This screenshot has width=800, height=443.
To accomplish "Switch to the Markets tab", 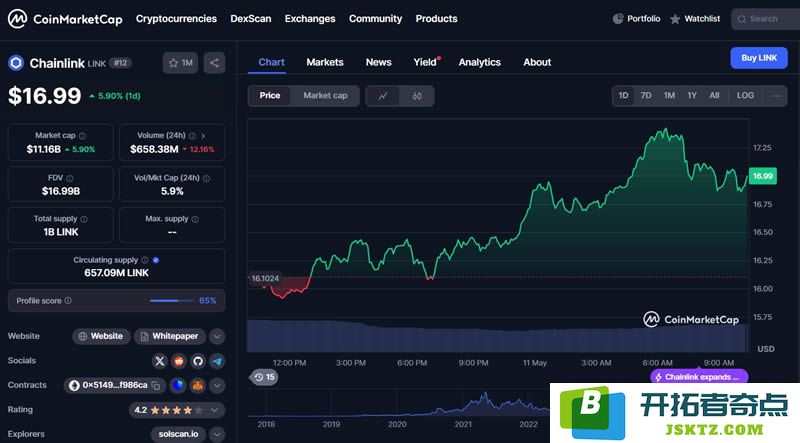I will [324, 62].
